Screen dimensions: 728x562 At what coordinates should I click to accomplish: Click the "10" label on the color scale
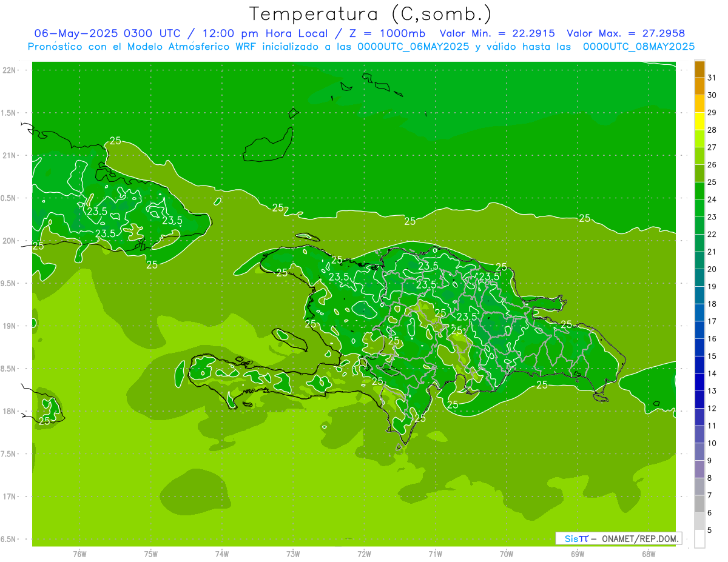coord(712,443)
